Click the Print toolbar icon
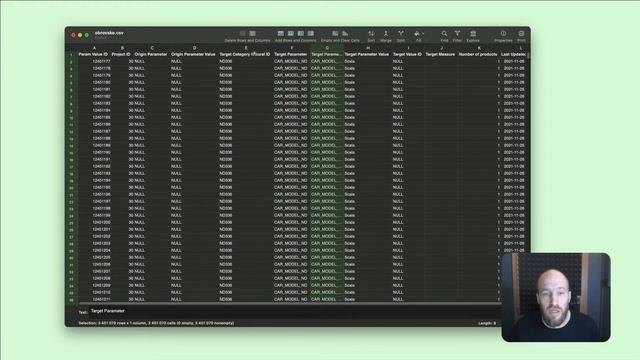 point(521,33)
